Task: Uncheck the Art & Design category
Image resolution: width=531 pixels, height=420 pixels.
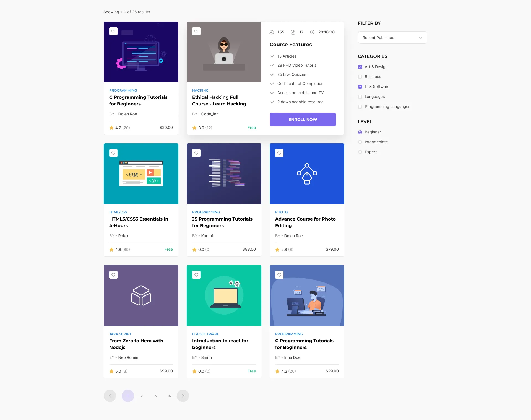Action: [360, 67]
